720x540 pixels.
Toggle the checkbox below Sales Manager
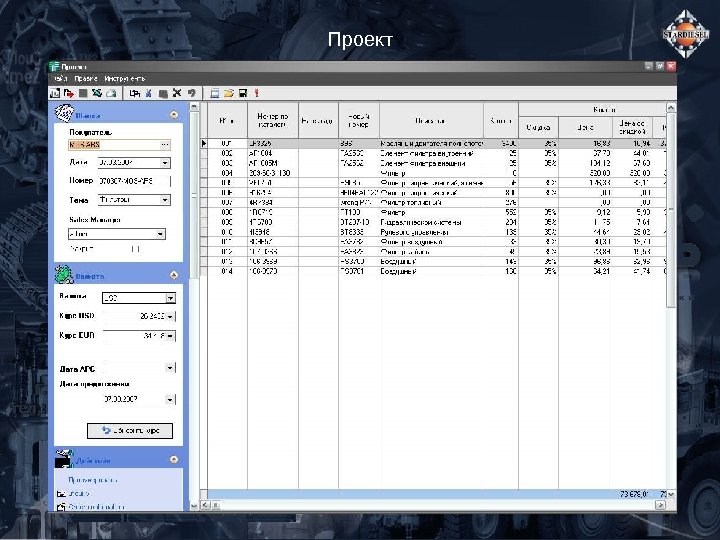pyautogui.click(x=135, y=249)
